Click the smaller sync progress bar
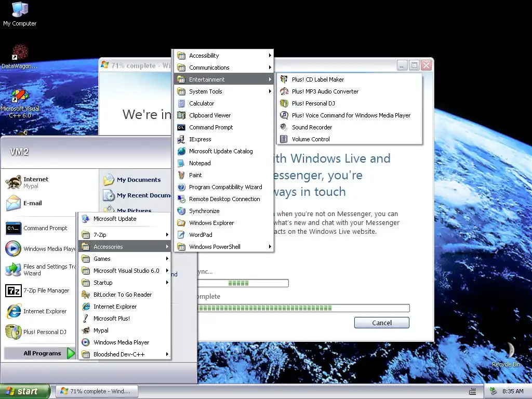Image resolution: width=532 pixels, height=399 pixels. pyautogui.click(x=243, y=283)
